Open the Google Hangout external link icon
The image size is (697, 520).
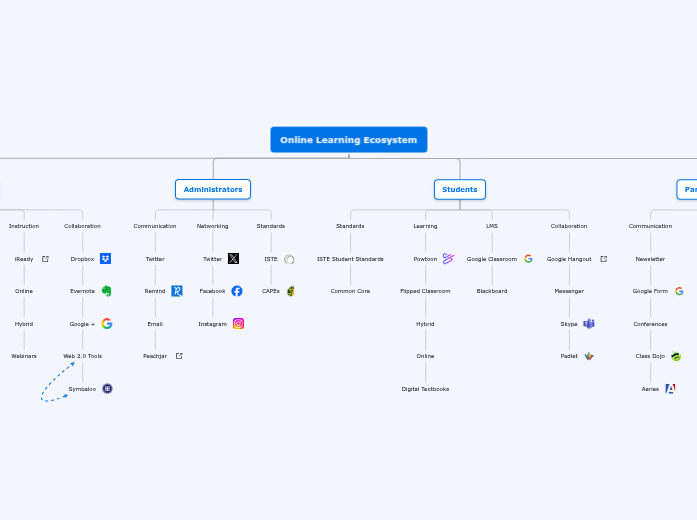pyautogui.click(x=604, y=259)
